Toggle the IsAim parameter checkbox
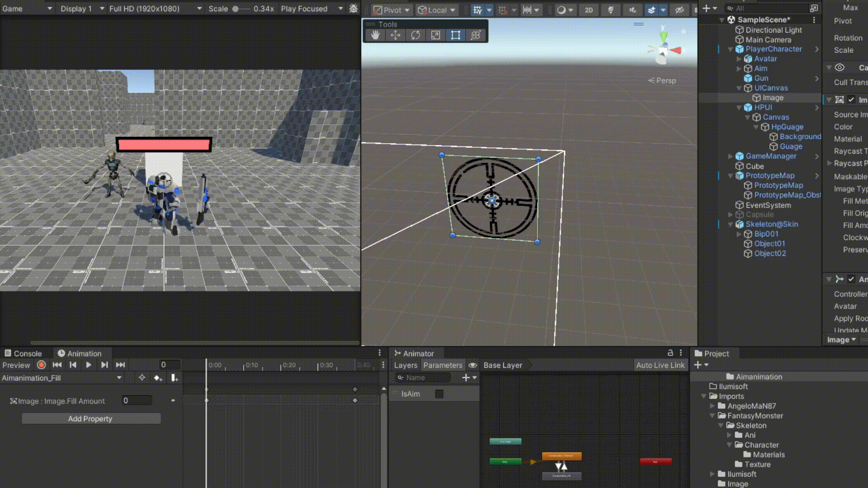 pos(439,394)
